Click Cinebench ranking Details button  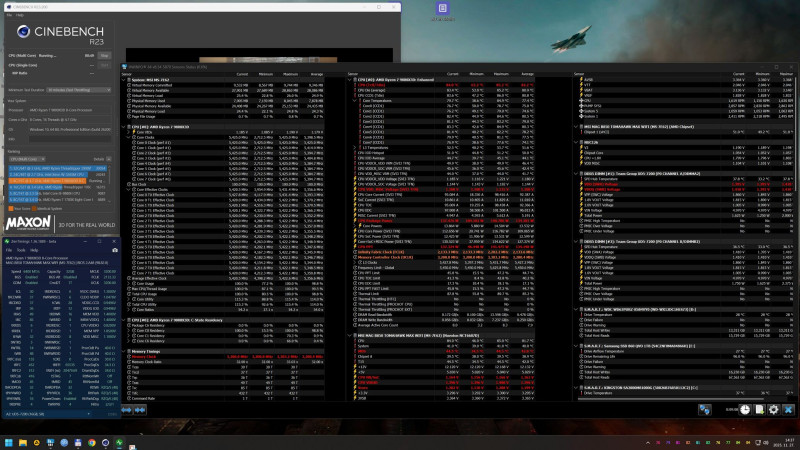click(x=109, y=159)
